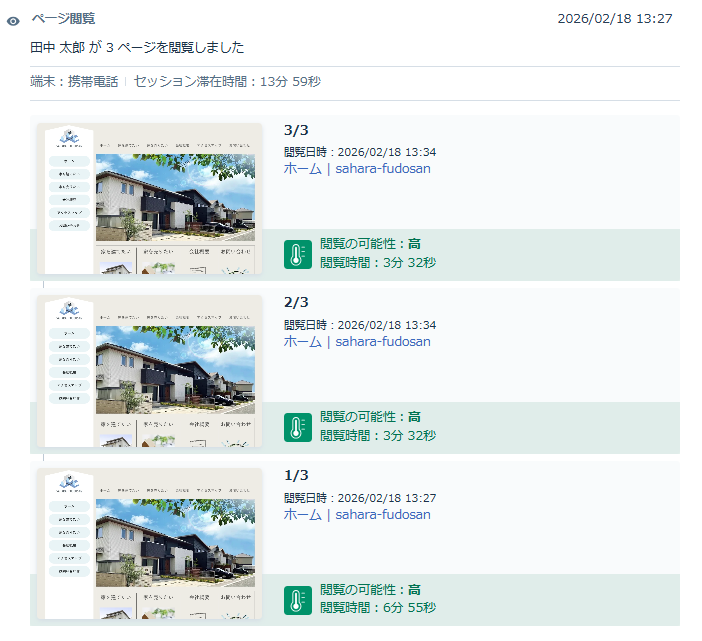The height and width of the screenshot is (641, 702).
Task: Open the page thumbnail for entry 2/3
Action: click(x=150, y=371)
